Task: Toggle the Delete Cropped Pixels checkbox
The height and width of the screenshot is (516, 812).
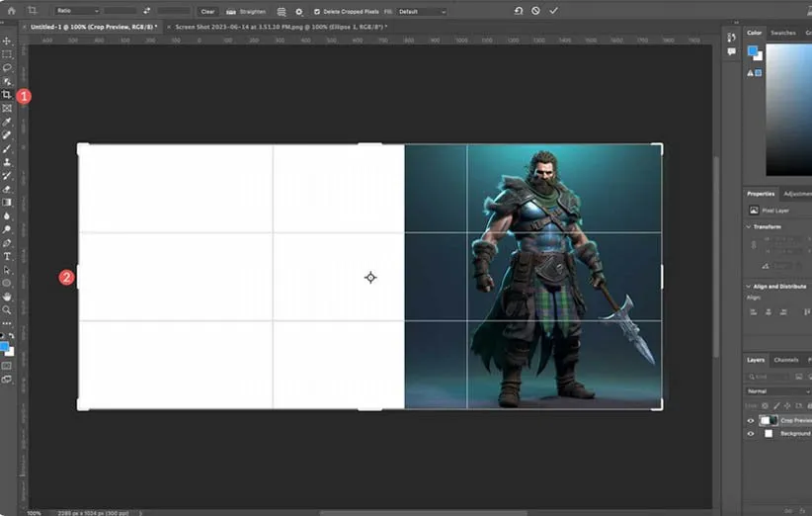Action: click(316, 11)
